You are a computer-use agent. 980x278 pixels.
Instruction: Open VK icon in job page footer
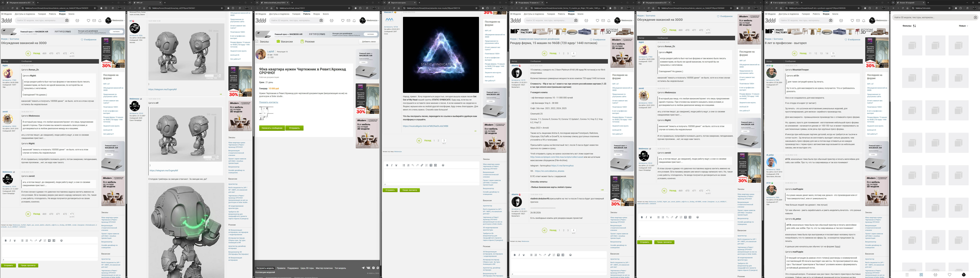(x=368, y=268)
